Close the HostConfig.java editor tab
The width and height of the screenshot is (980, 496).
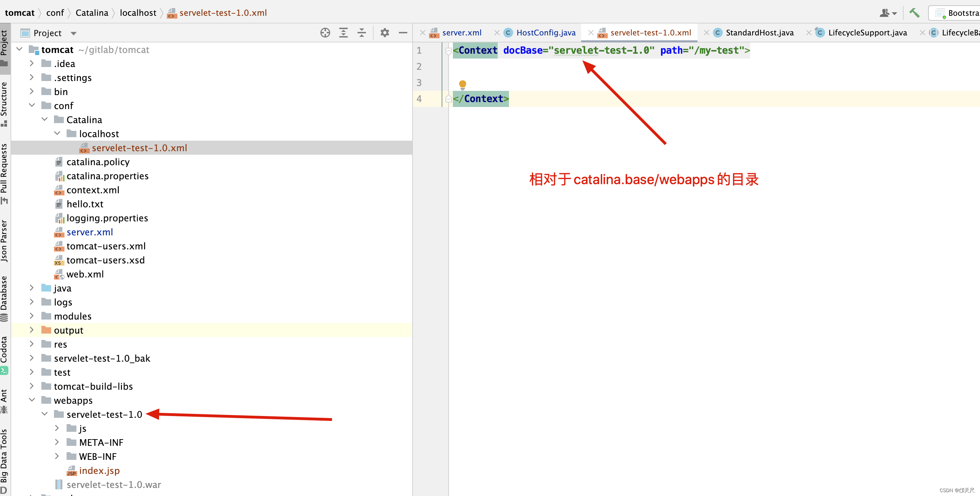[497, 33]
